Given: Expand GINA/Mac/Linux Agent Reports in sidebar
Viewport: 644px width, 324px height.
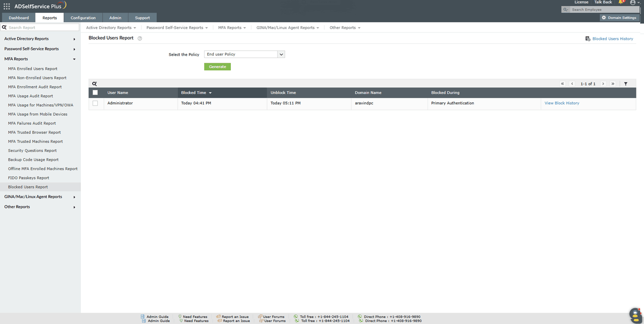Looking at the screenshot, I should 40,197.
